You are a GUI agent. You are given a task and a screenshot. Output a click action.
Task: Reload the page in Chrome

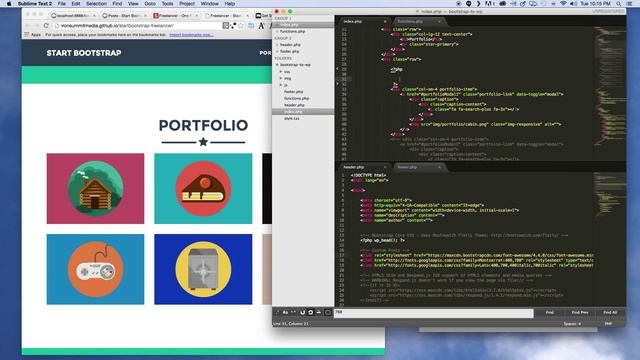[46, 25]
